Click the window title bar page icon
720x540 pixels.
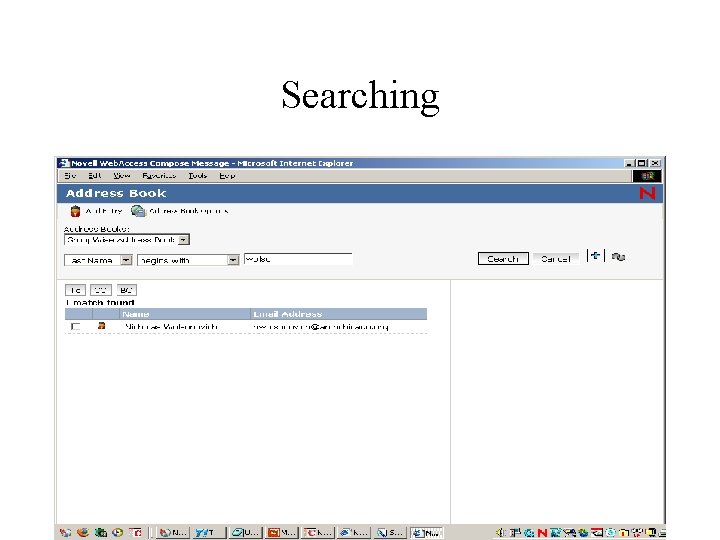click(64, 163)
